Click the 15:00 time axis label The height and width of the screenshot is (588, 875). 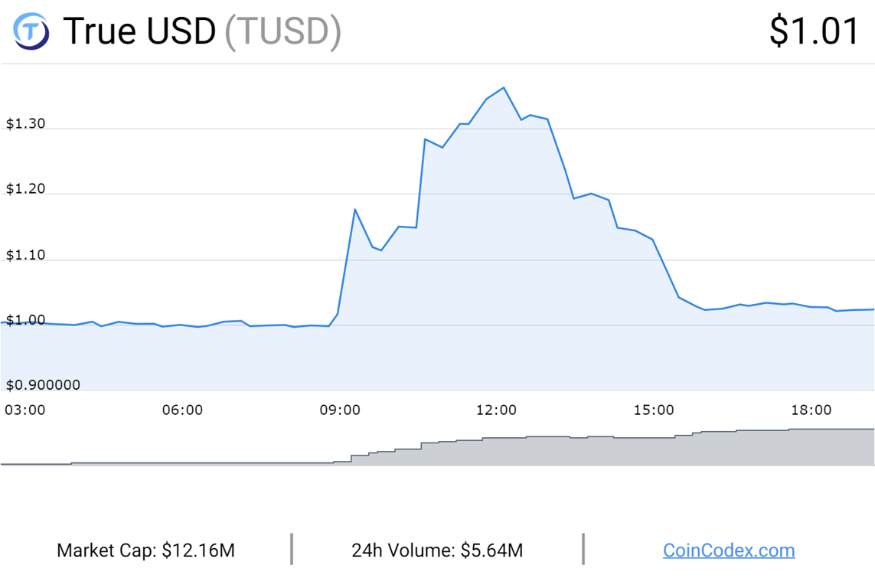[654, 410]
